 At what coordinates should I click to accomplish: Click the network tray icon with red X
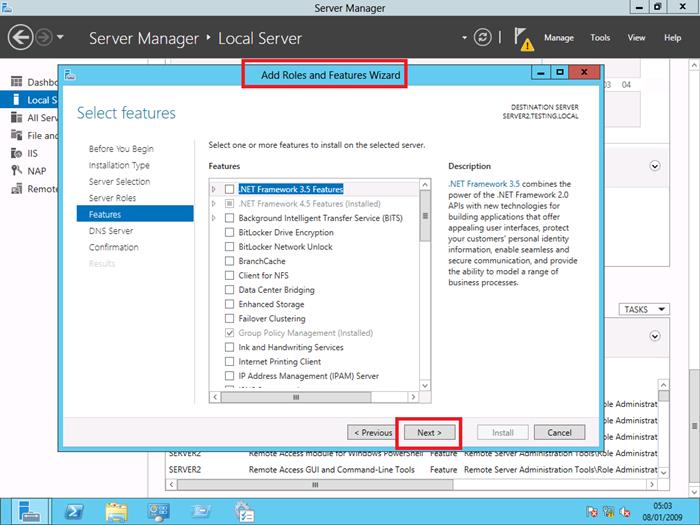pos(609,512)
